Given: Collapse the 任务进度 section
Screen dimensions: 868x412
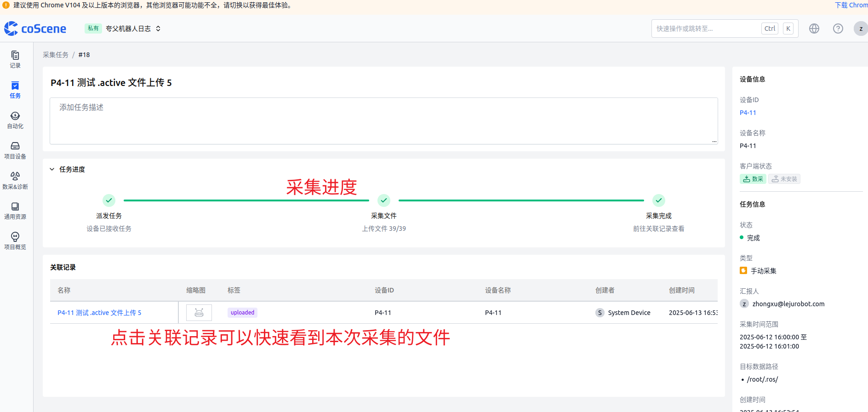Looking at the screenshot, I should [x=52, y=169].
